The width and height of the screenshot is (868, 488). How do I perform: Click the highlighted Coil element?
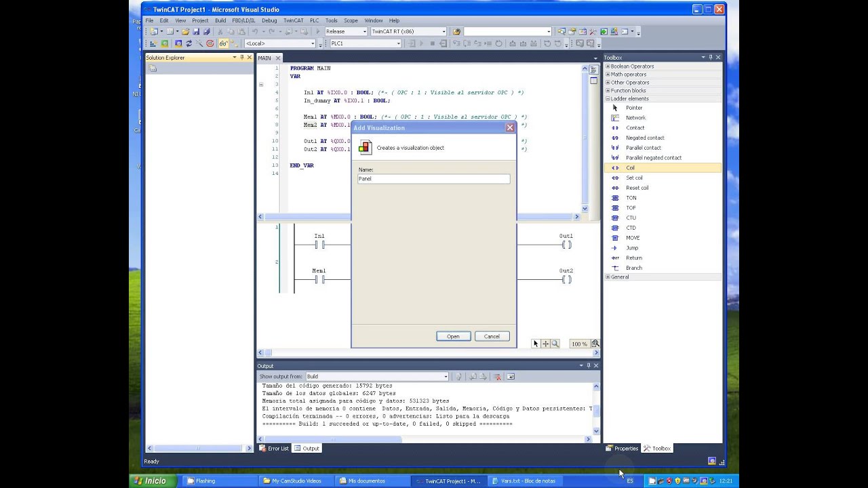[663, 167]
